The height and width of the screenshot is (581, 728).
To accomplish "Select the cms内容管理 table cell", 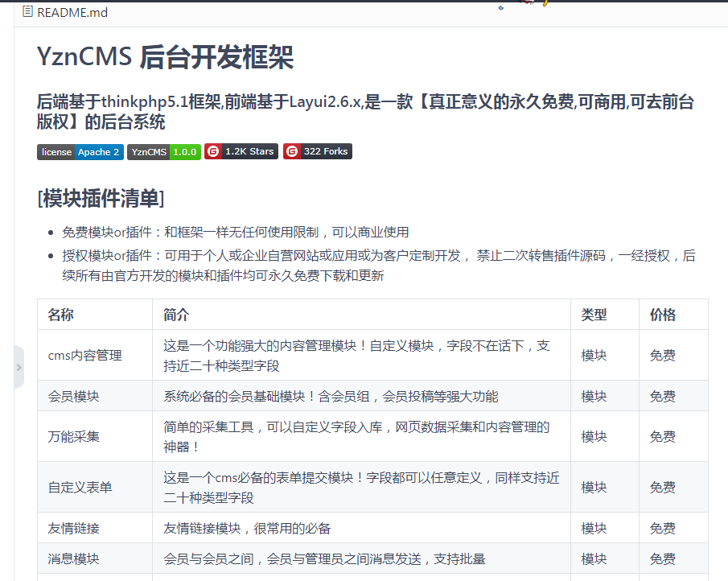I will [84, 355].
